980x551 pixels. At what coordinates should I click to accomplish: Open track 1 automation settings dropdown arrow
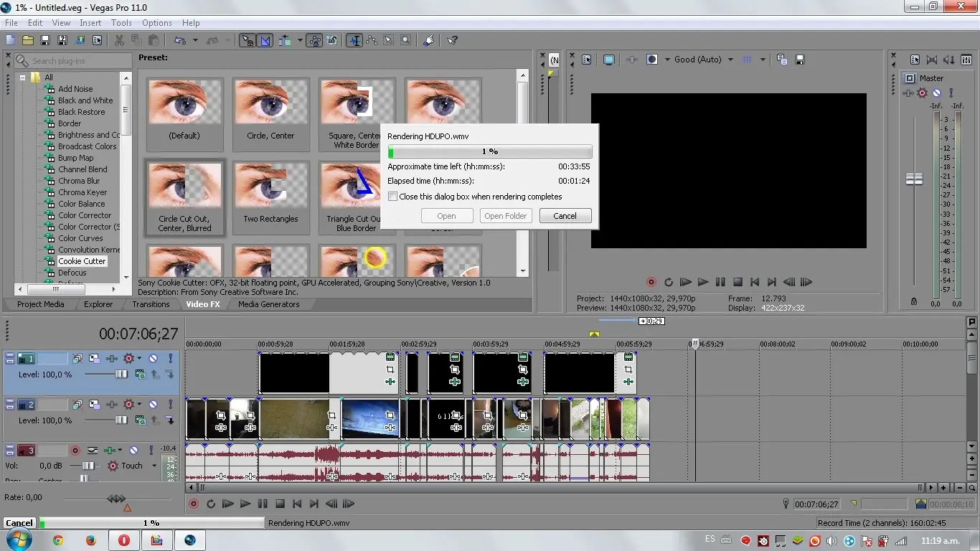(x=139, y=358)
